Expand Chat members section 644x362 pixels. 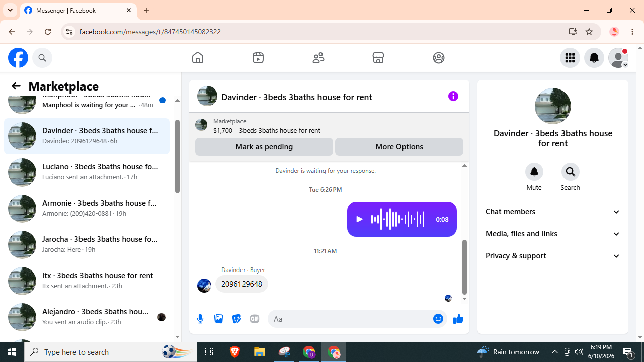coord(553,212)
